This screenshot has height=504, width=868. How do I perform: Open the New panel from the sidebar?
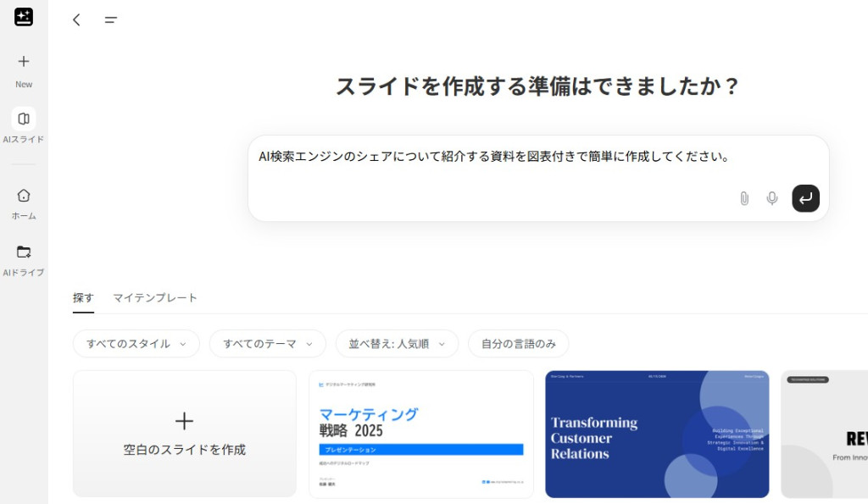tap(23, 69)
